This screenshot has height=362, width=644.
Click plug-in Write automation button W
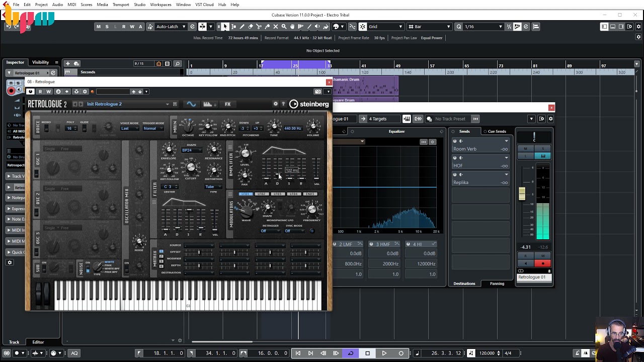(x=49, y=92)
